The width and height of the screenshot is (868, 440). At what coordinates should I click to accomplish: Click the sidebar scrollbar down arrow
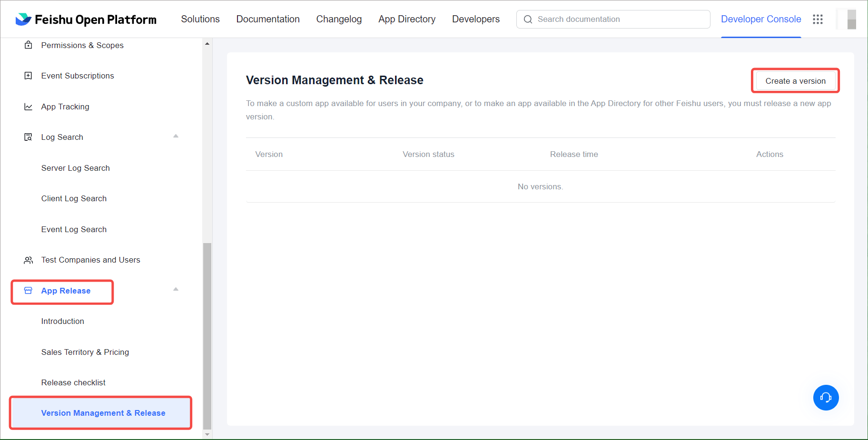pos(207,434)
